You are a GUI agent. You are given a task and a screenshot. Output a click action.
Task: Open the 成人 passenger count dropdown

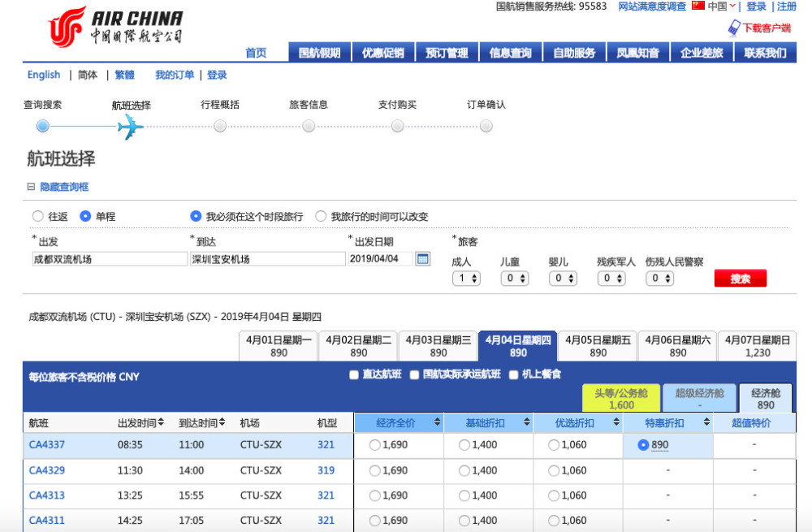(x=467, y=278)
